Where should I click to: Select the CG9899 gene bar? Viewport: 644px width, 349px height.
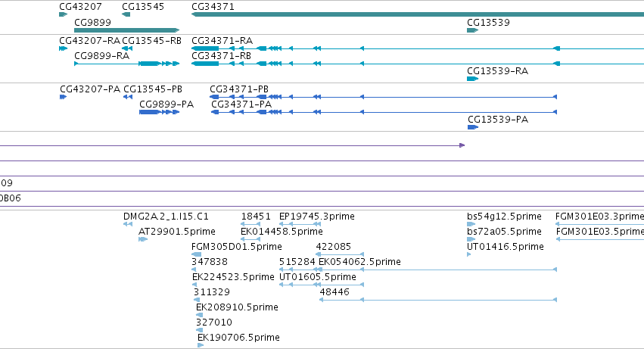(127, 30)
